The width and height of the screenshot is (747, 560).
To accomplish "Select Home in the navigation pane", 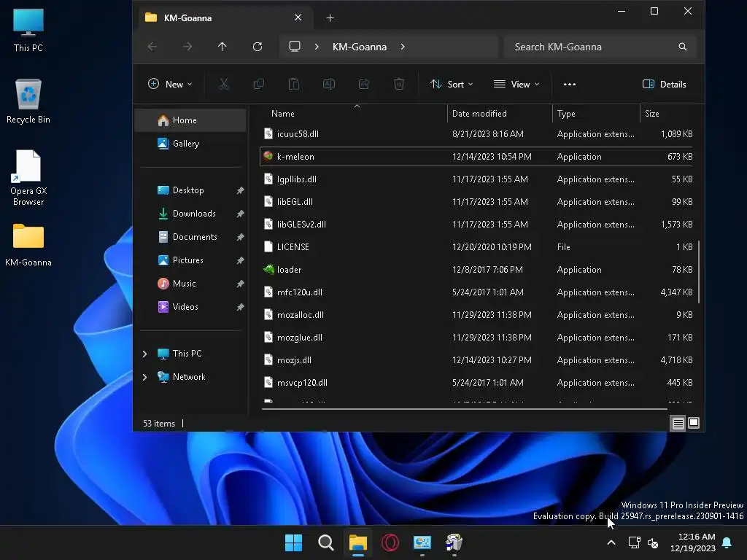I will coord(190,120).
